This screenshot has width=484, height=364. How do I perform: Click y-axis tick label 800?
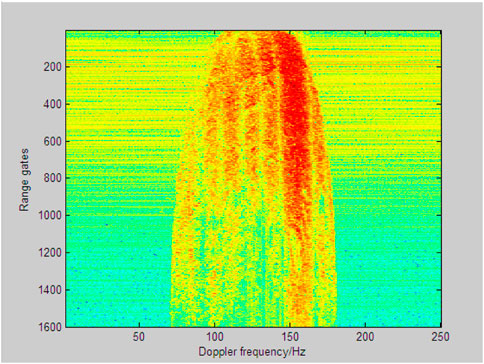[x=53, y=178]
